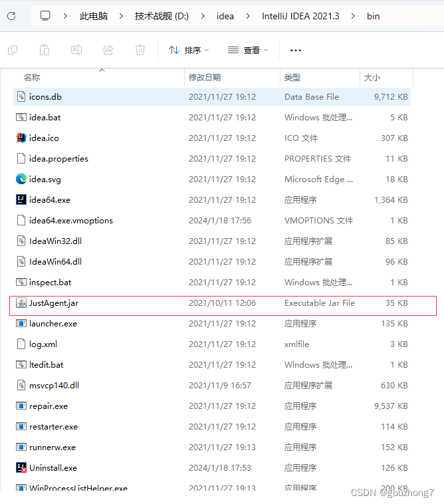
Task: Select file name idea64.exe
Action: click(x=49, y=200)
